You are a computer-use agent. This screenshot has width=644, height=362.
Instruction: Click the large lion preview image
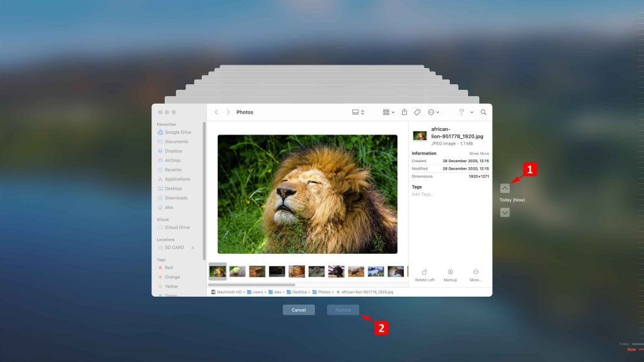[x=307, y=194]
